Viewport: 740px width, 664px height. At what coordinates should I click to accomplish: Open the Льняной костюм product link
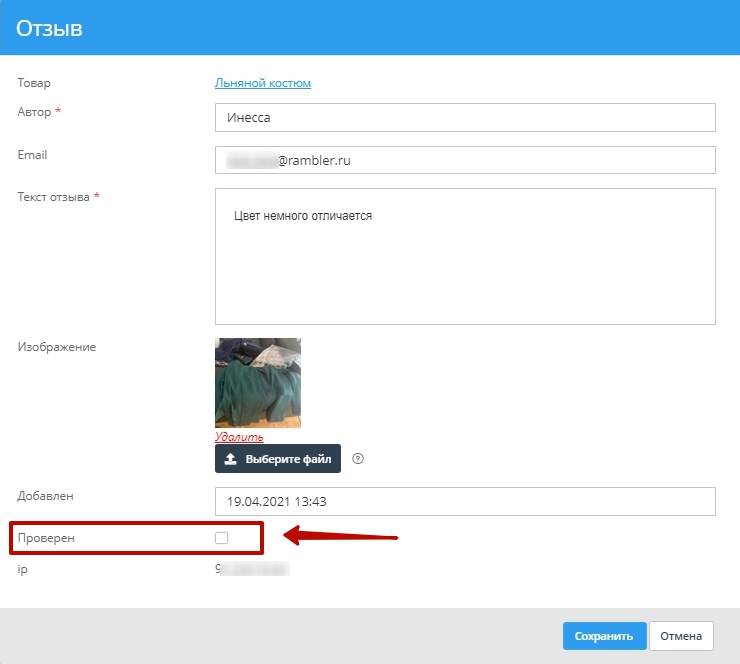pos(263,83)
